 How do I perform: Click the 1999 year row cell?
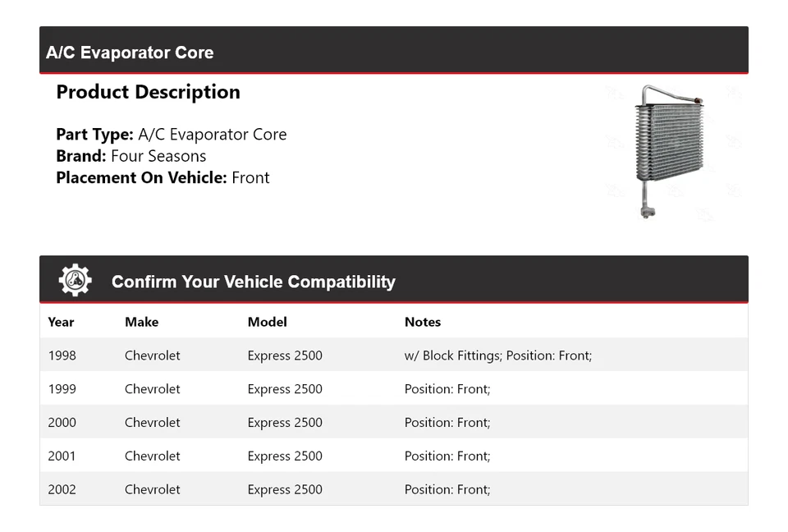click(62, 389)
